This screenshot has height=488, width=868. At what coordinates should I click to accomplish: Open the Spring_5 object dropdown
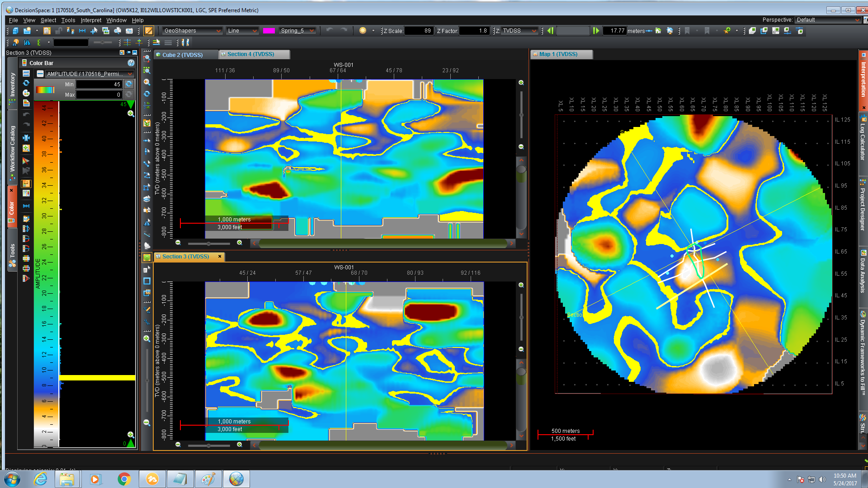pyautogui.click(x=297, y=31)
